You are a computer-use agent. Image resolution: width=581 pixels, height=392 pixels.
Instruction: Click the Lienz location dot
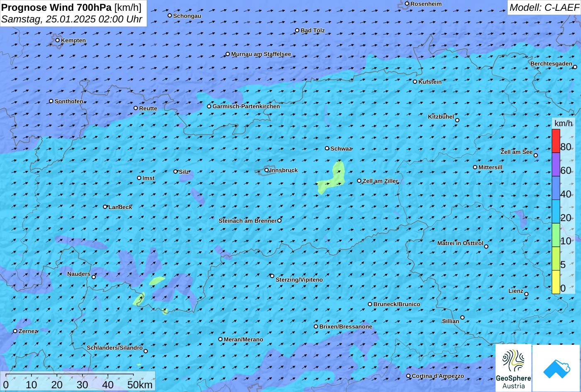[526, 294]
